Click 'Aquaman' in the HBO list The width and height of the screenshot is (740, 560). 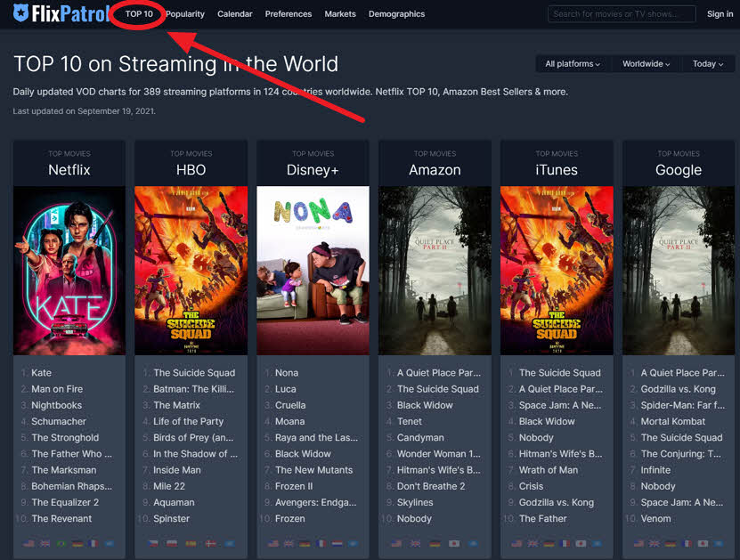pyautogui.click(x=174, y=502)
